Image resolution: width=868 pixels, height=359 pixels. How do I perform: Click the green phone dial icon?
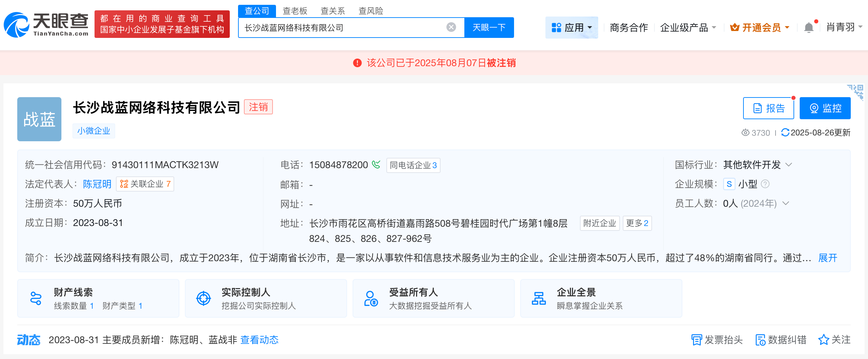pos(376,165)
